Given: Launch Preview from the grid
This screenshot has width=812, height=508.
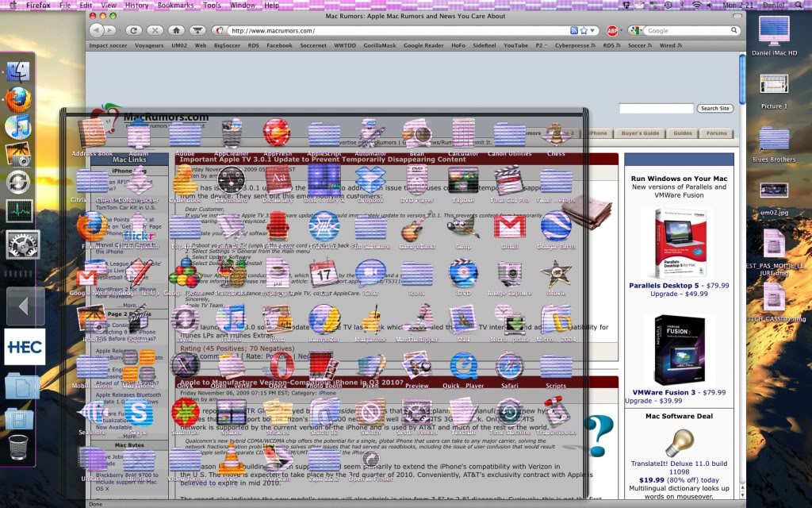Looking at the screenshot, I should [x=417, y=367].
